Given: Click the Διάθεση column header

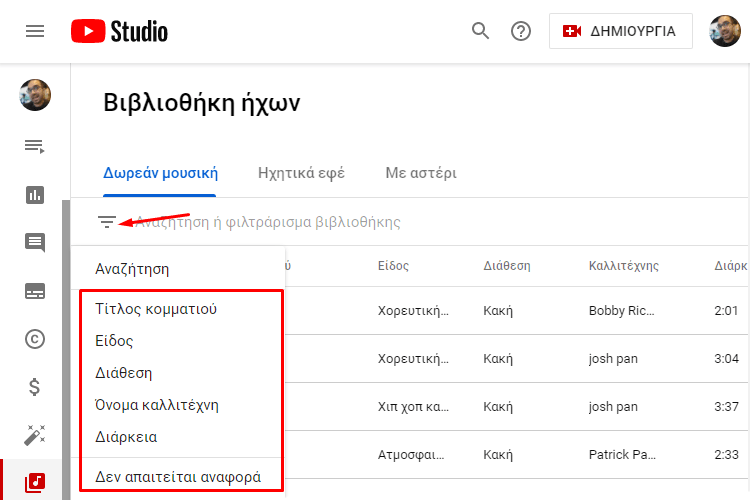Looking at the screenshot, I should 507,266.
